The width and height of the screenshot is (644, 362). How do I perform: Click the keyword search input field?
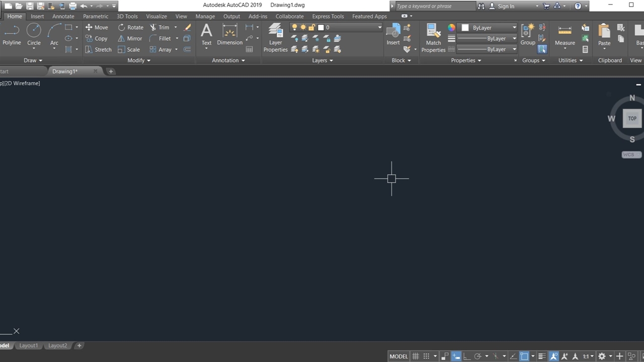pos(435,6)
